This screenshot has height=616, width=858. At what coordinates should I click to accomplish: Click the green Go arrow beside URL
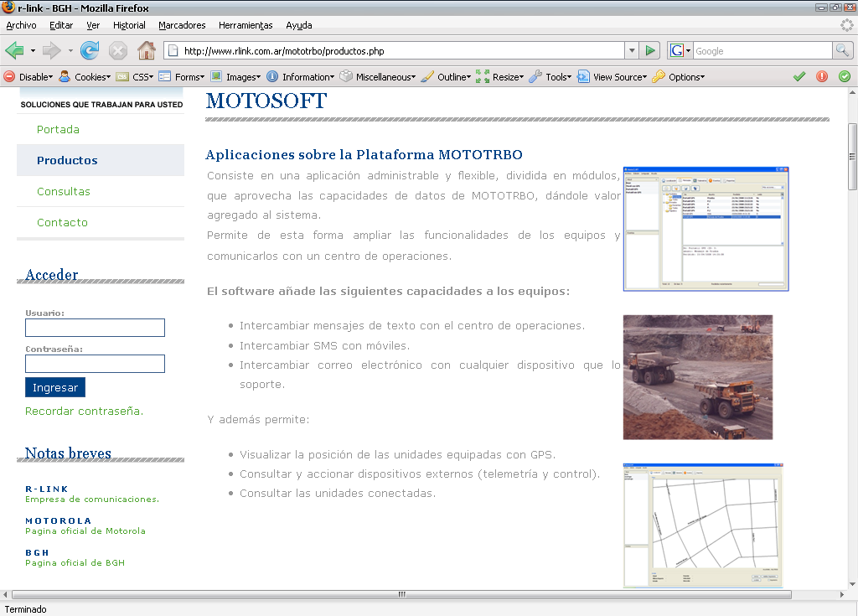click(649, 51)
